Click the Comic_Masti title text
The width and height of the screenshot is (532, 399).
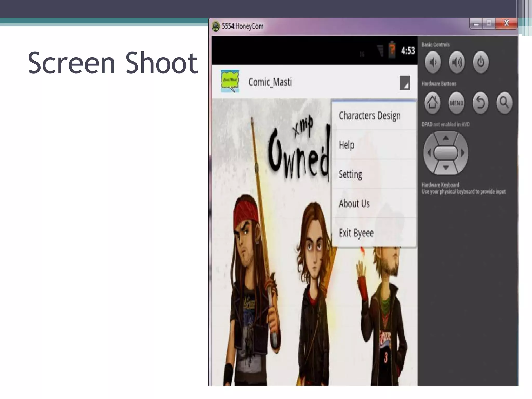[x=270, y=82]
